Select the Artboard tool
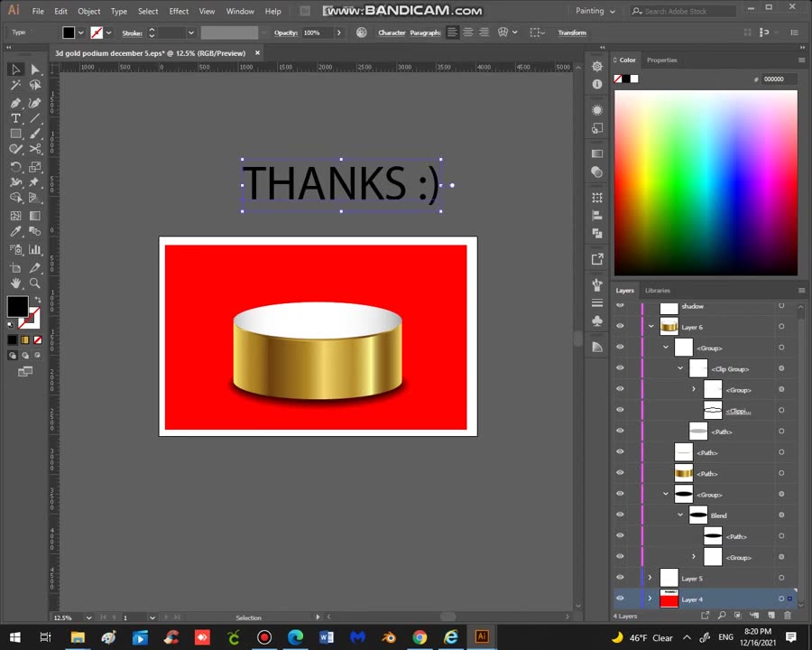 15,267
